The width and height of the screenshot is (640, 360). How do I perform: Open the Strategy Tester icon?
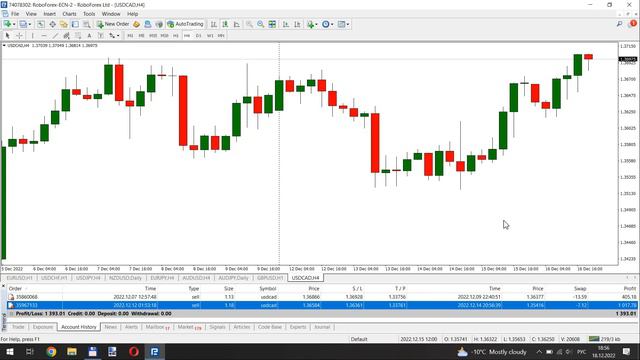87,24
